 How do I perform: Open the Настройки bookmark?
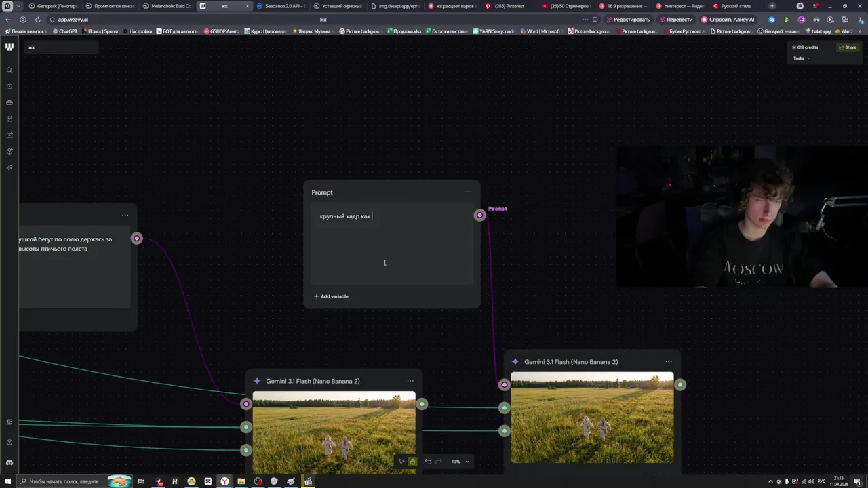[x=137, y=31]
